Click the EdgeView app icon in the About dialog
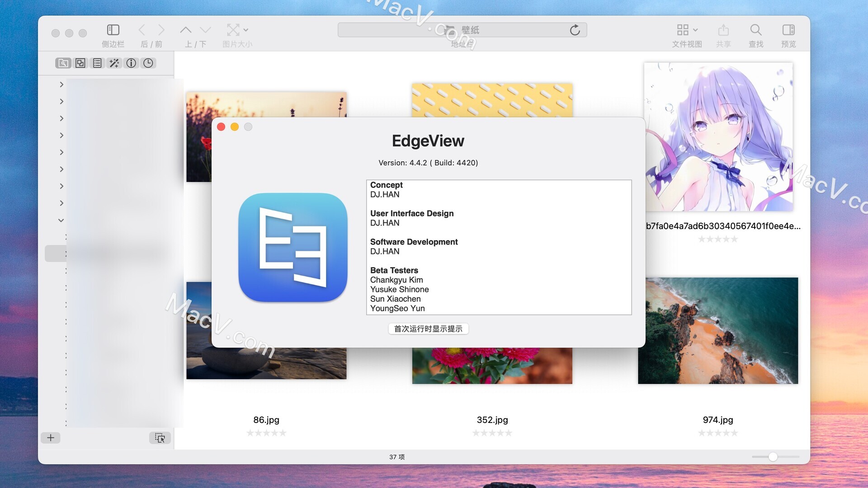The height and width of the screenshot is (488, 868). pos(293,248)
